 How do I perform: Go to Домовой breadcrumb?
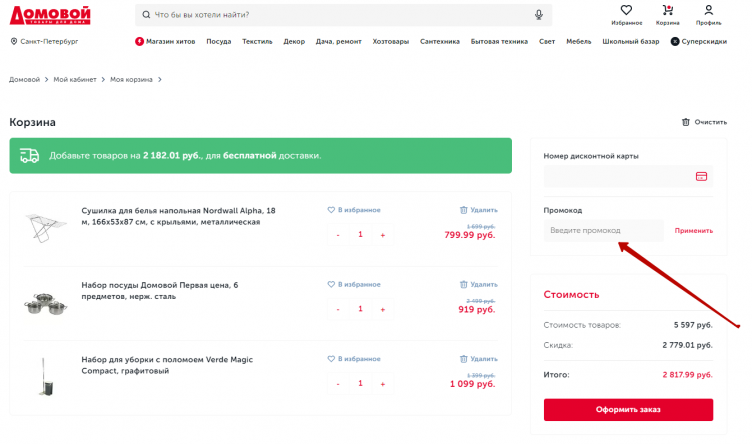24,80
